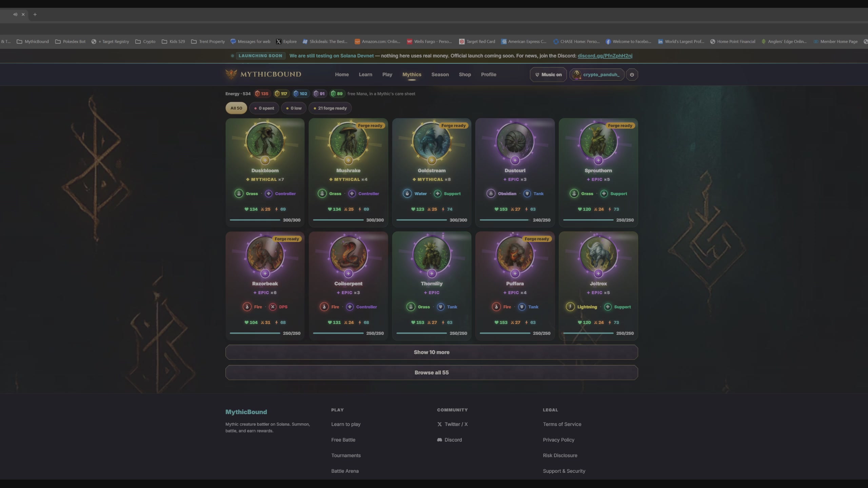Click Dustcurl's 240/250 energy bar
The image size is (868, 488).
tap(505, 220)
